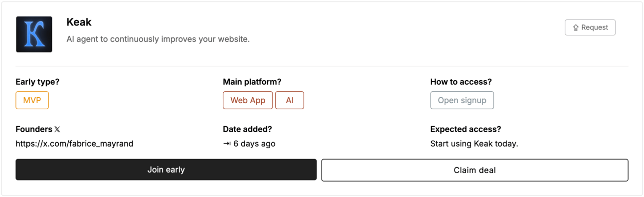
Task: Select the AI platform tag
Action: point(290,100)
